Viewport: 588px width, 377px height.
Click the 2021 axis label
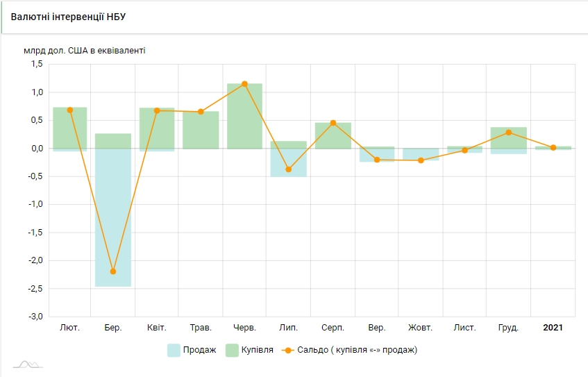pyautogui.click(x=553, y=328)
